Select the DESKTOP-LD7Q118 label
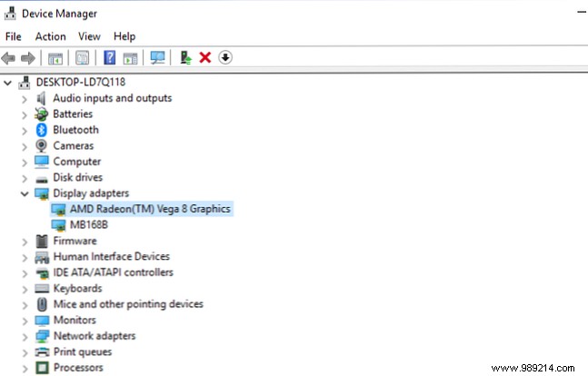 81,82
